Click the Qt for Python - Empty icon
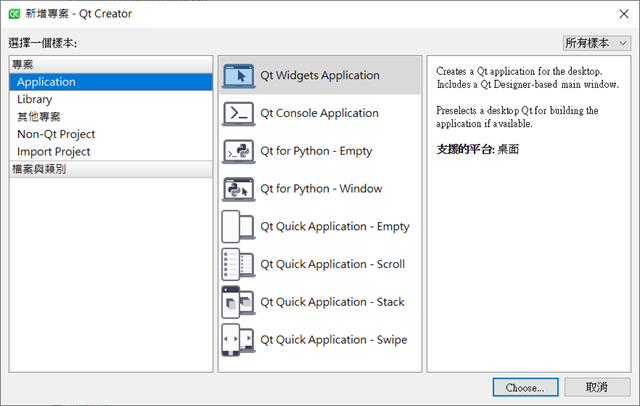This screenshot has width=640, height=406. pos(238,151)
